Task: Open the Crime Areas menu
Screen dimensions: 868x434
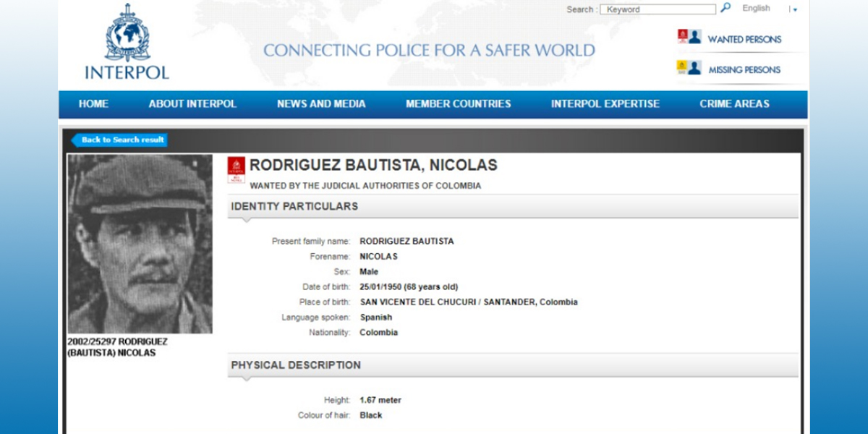Action: coord(734,103)
